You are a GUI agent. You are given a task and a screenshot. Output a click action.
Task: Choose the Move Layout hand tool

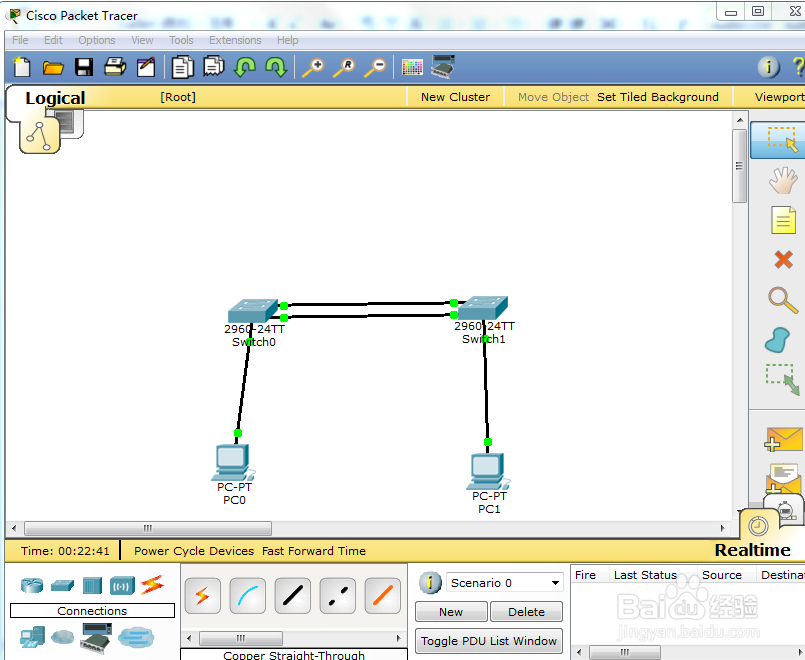783,181
